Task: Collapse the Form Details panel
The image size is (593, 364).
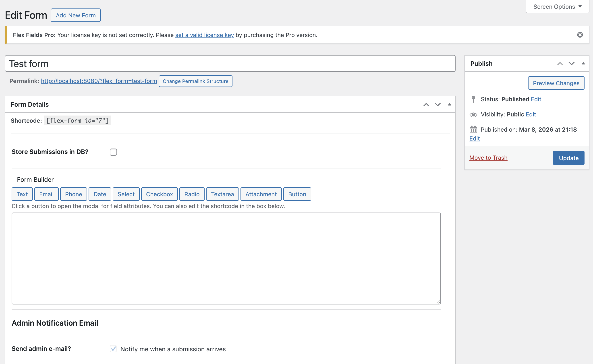Action: pyautogui.click(x=450, y=104)
